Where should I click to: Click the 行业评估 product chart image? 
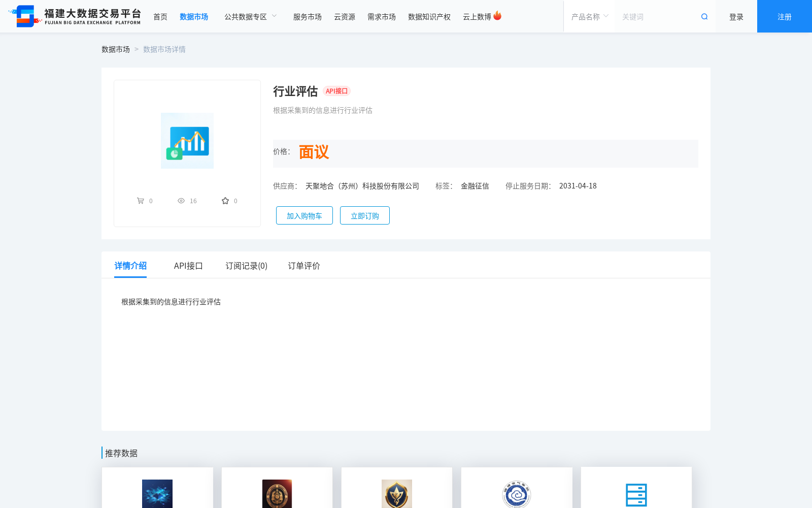[x=187, y=141]
